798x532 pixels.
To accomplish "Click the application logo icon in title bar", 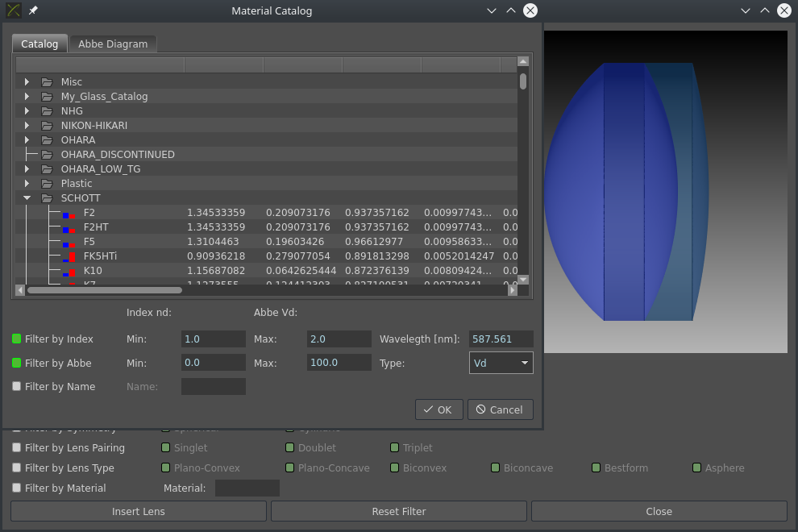I will (x=14, y=10).
